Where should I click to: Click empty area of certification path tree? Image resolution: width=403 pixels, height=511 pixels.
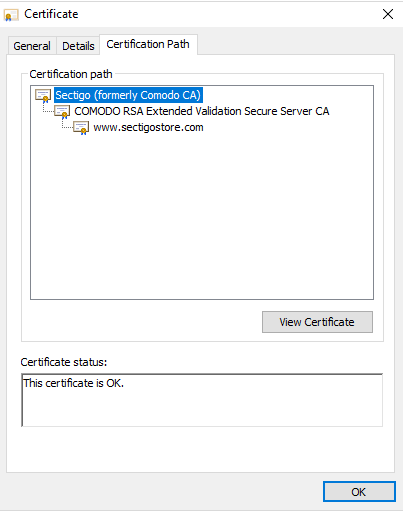tap(202, 217)
